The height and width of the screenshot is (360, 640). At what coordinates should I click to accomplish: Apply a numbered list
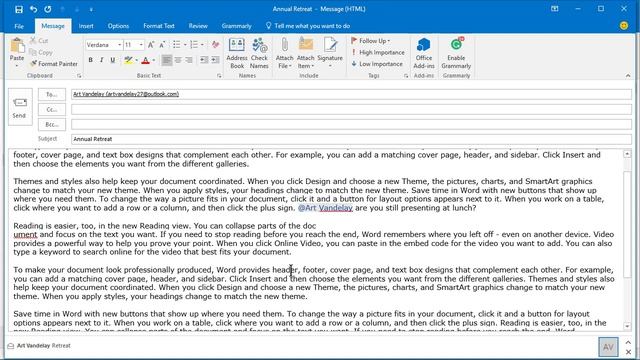pos(194,45)
